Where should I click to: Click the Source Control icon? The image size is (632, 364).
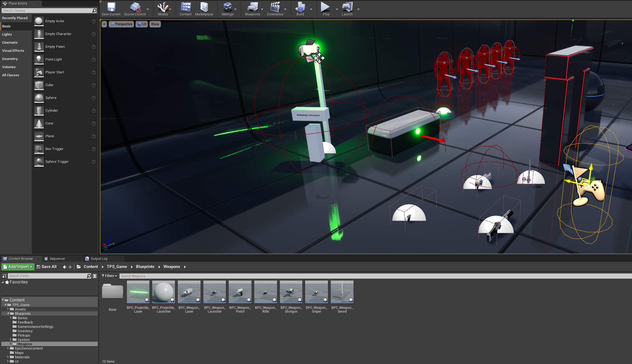coord(135,8)
